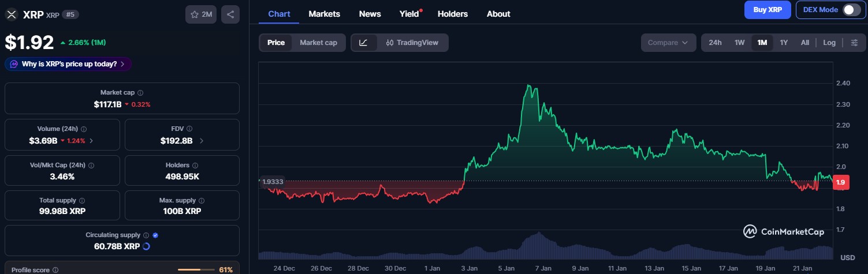Click the Circulating supply info icon
This screenshot has width=868, height=274.
tap(146, 235)
